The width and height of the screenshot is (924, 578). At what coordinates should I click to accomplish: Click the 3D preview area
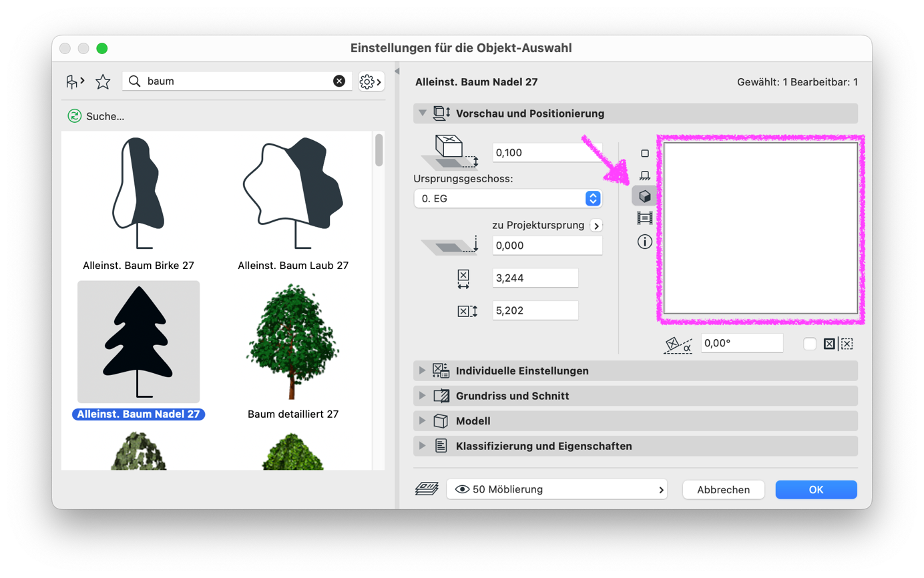pyautogui.click(x=761, y=228)
